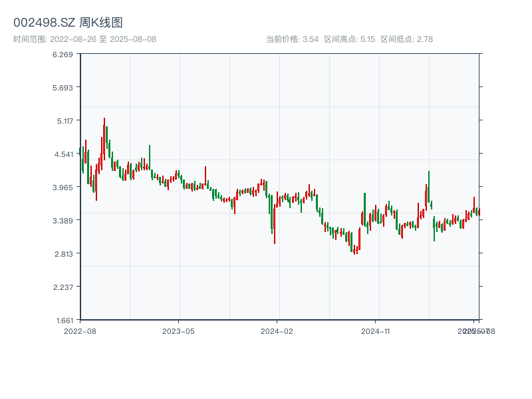This screenshot has height=399, width=532.
Task: Click the 002498.SZ 周K线图 chart title
Action: 68,23
